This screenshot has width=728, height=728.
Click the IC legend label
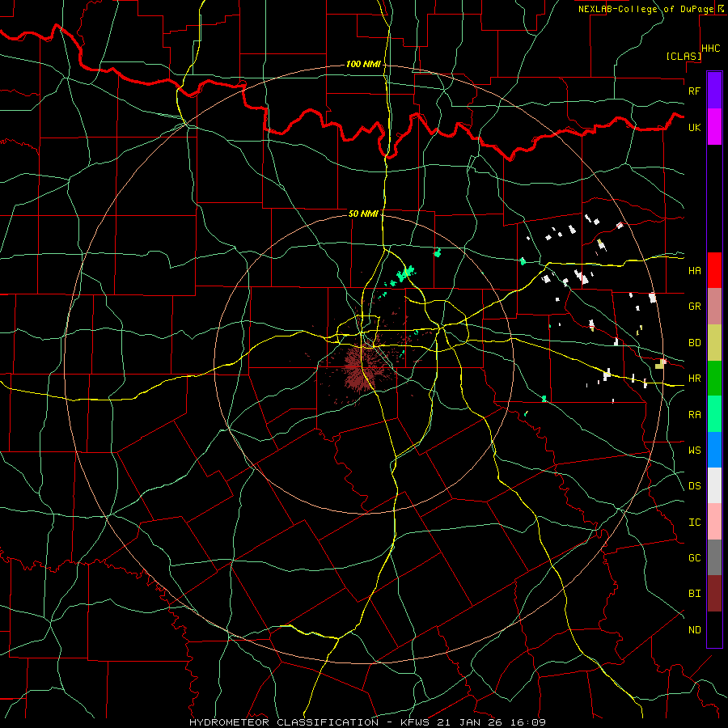point(694,522)
